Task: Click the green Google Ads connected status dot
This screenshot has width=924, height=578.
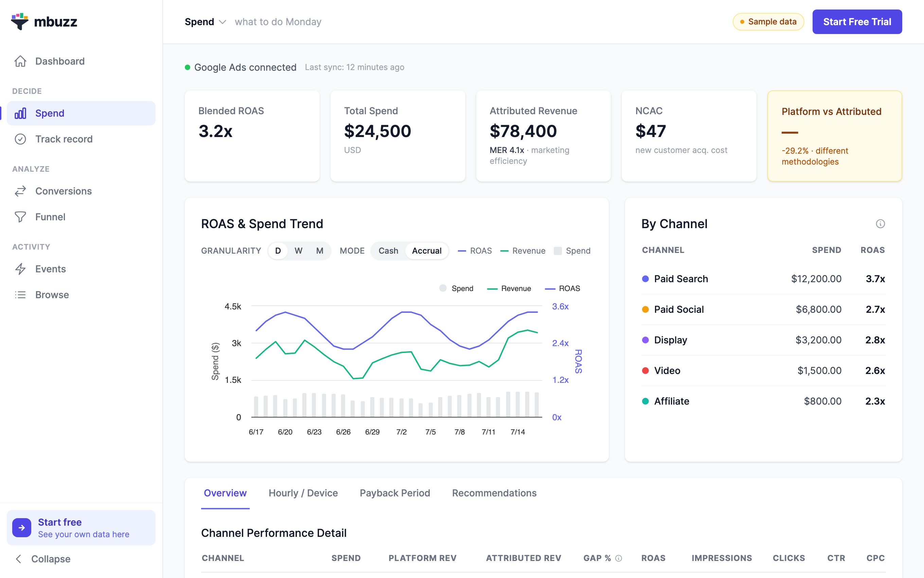Action: click(188, 67)
